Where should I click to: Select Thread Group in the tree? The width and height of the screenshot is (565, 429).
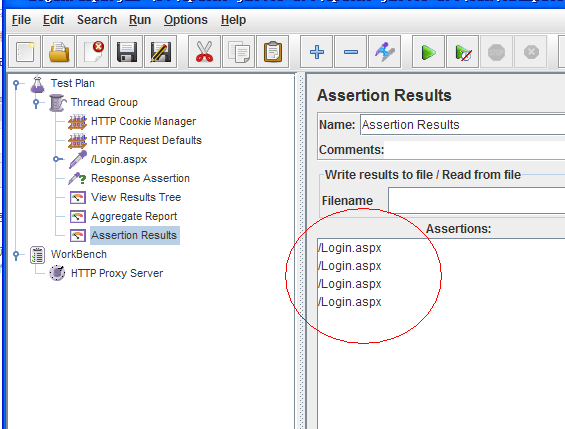[104, 103]
